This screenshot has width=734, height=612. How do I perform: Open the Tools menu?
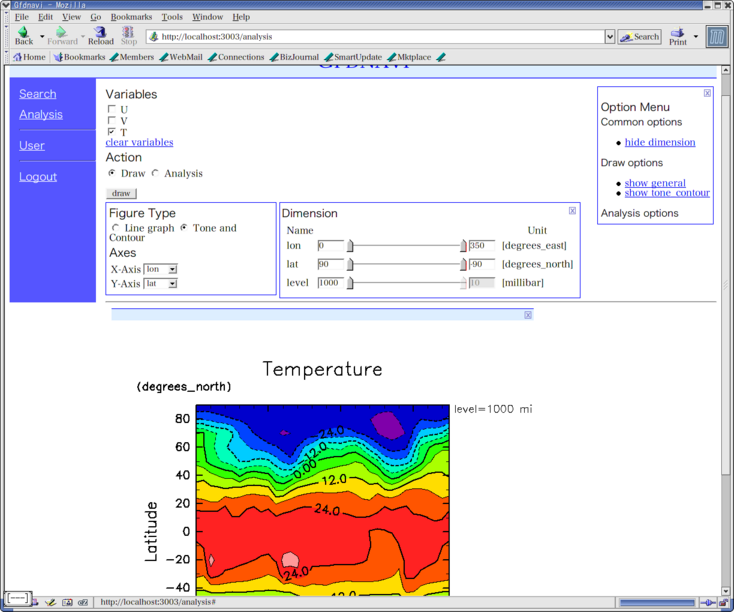tap(172, 17)
